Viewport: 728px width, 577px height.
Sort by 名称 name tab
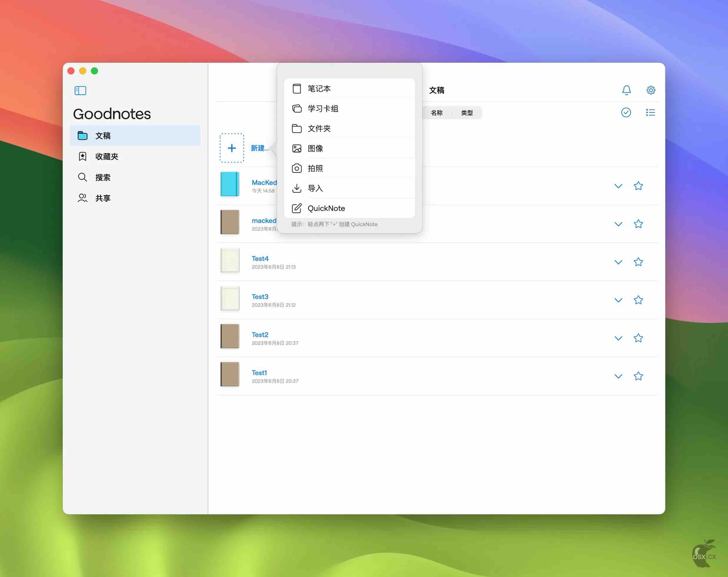coord(437,113)
